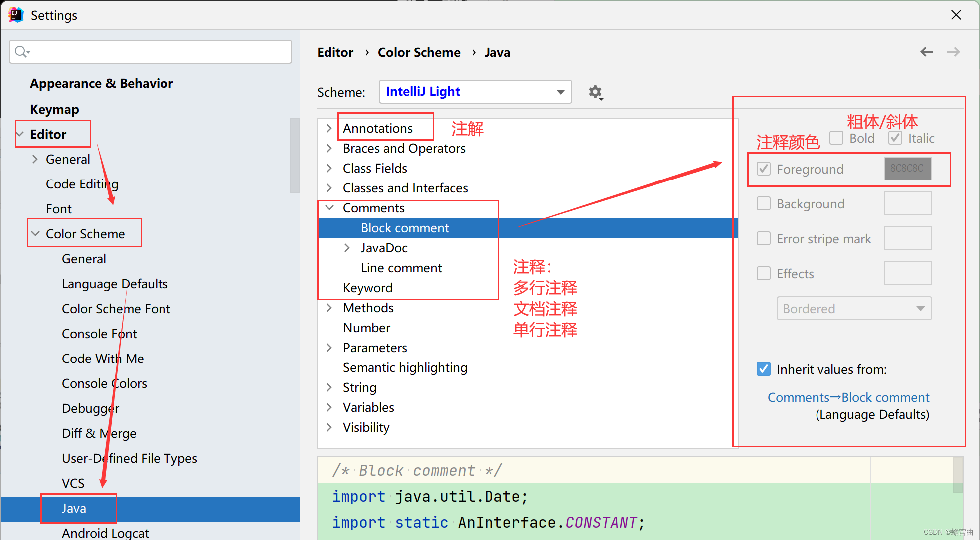Click the scheme settings gear icon

click(x=595, y=92)
